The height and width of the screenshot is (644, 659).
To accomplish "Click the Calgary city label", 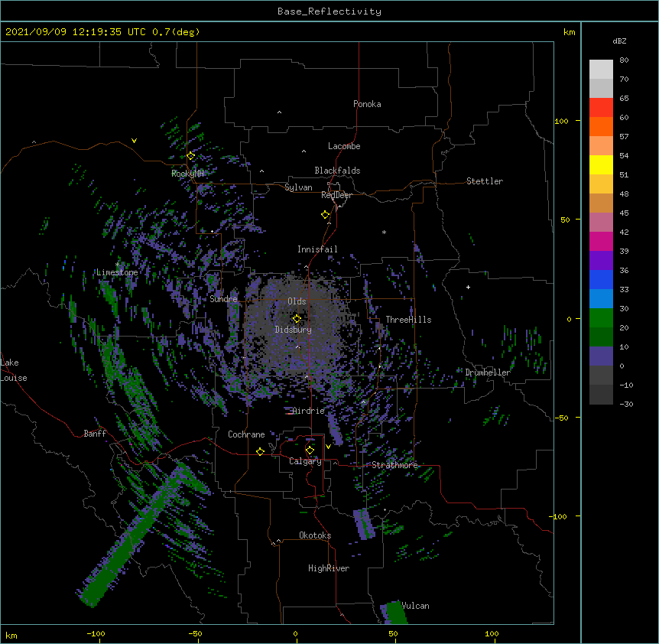I will (x=305, y=461).
